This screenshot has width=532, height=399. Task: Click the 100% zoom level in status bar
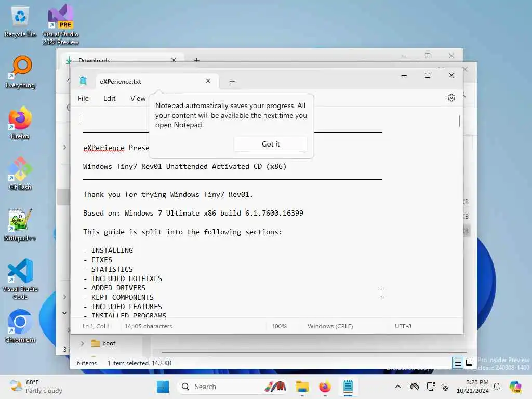(x=279, y=326)
